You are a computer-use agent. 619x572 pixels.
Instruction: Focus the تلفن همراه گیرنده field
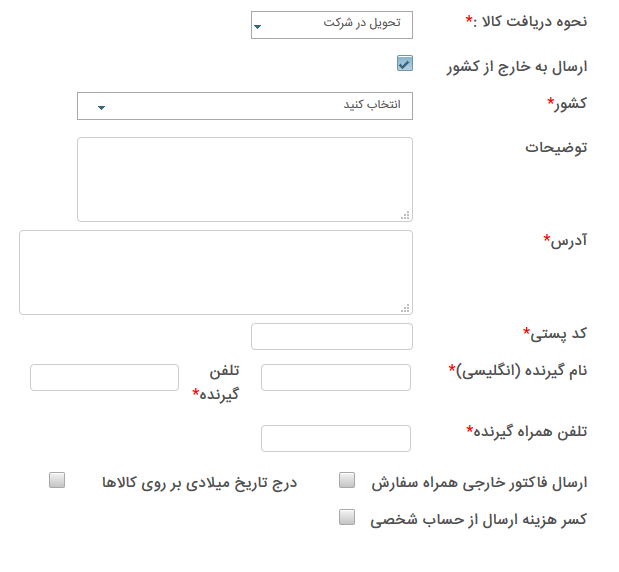[x=336, y=438]
